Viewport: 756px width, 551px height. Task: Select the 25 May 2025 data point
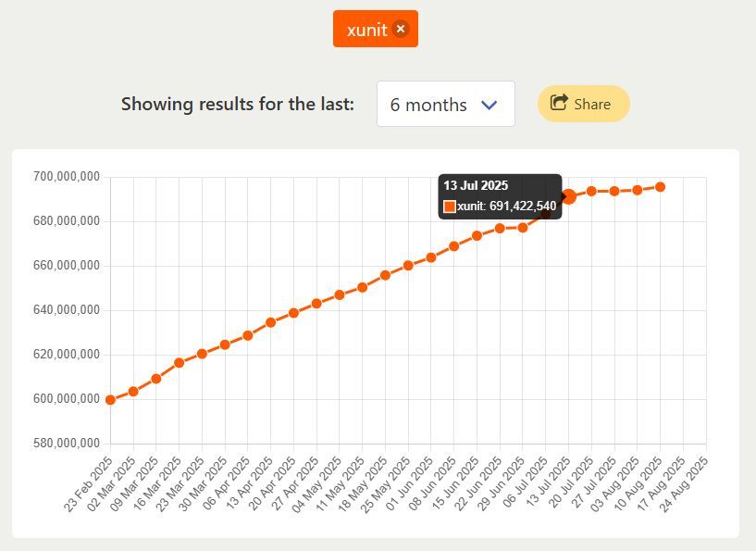(x=408, y=266)
